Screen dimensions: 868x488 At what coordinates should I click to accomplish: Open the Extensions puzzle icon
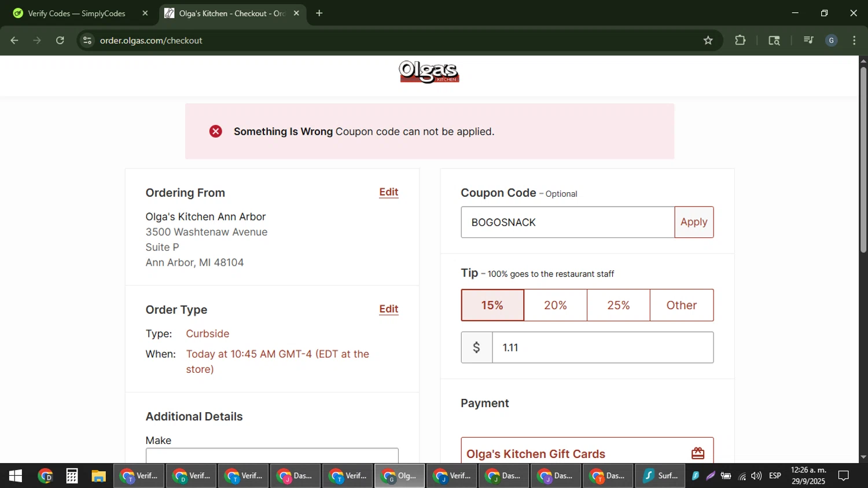coord(740,41)
